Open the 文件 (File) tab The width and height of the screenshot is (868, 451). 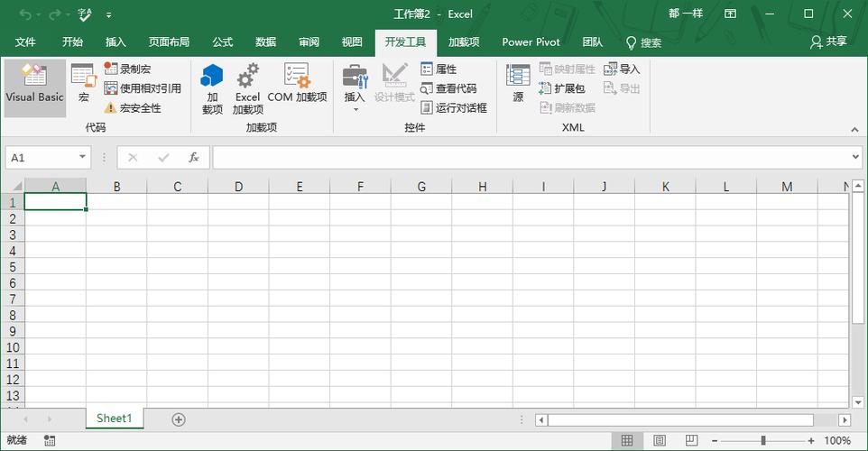tap(25, 42)
